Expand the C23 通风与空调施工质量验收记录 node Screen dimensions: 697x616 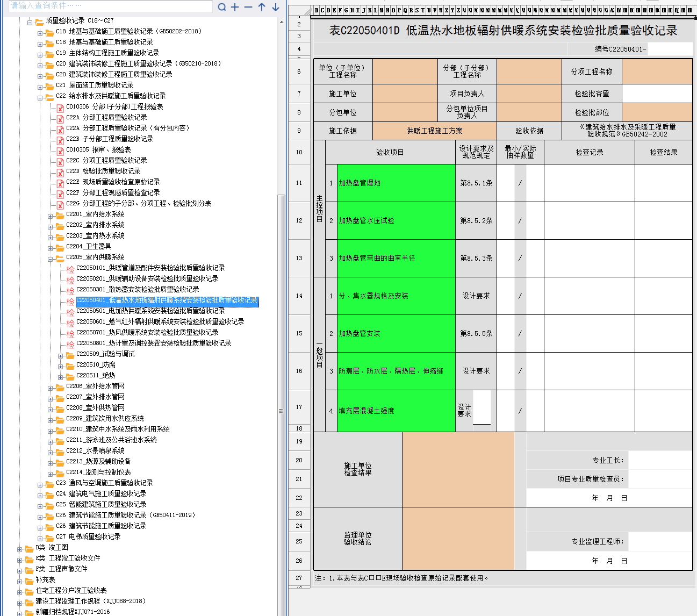pyautogui.click(x=40, y=484)
